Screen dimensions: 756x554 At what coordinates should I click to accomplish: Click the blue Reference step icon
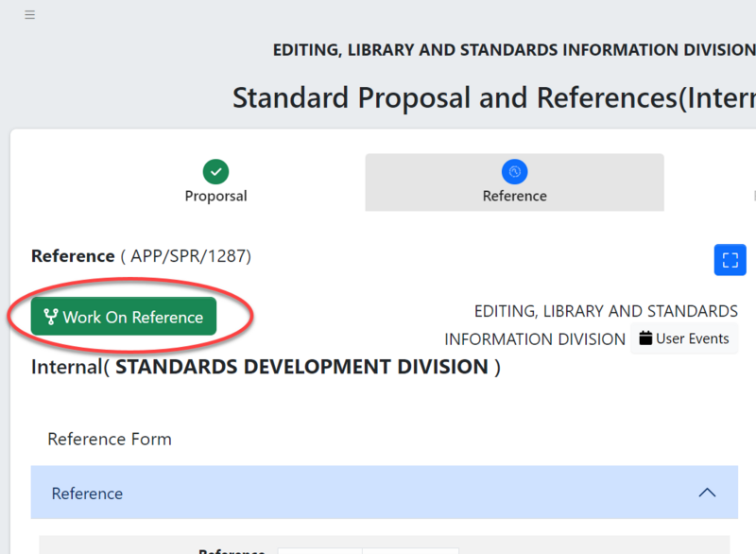click(514, 171)
